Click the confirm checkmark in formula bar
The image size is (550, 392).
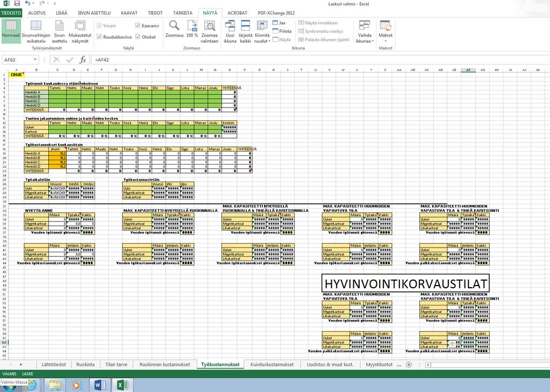pos(70,60)
